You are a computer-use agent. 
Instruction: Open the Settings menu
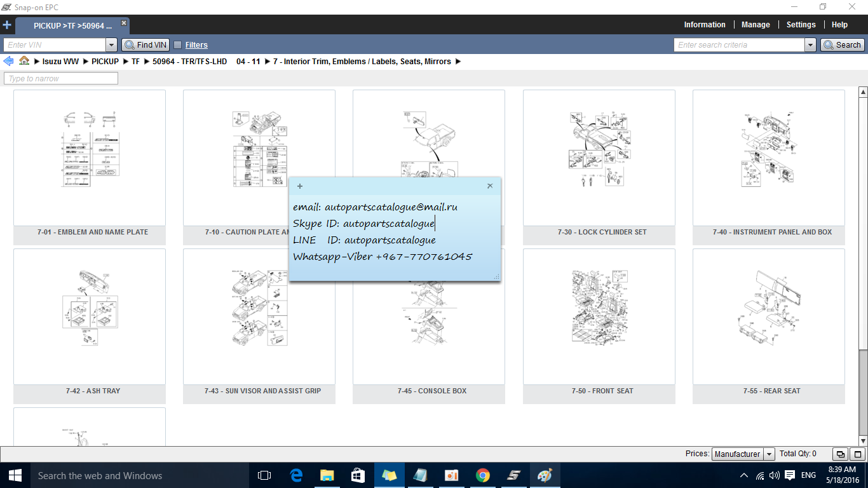coord(801,25)
